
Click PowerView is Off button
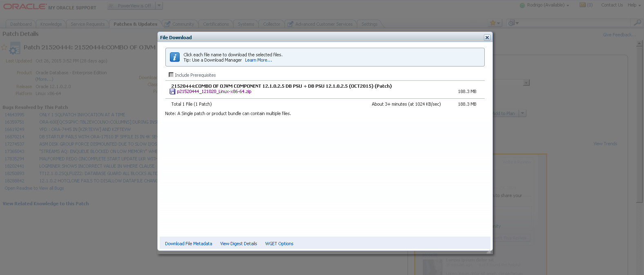tap(131, 6)
